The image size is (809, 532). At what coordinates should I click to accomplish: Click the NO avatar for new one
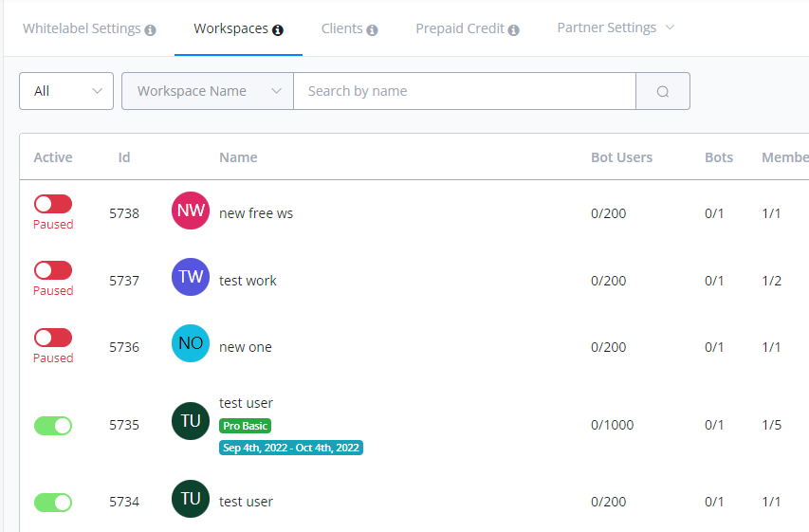(x=191, y=343)
